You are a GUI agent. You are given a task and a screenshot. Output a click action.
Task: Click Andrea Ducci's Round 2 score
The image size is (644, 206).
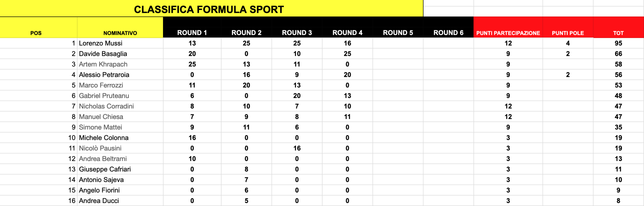click(x=246, y=201)
